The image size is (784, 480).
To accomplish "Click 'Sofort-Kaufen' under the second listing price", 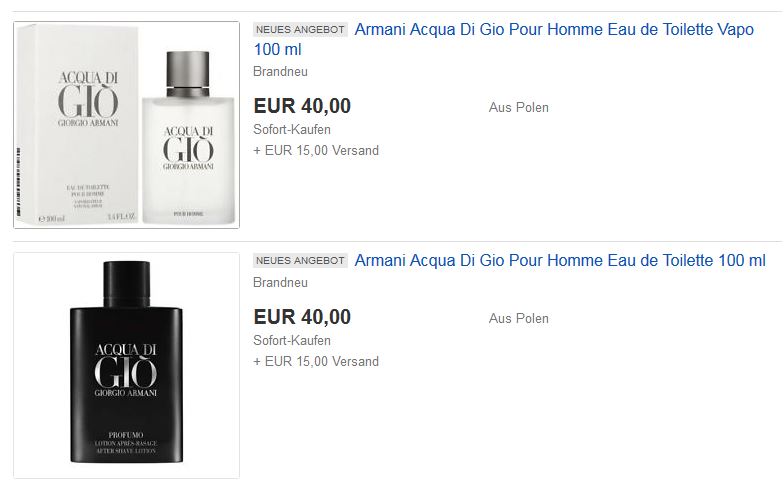I will tap(292, 340).
